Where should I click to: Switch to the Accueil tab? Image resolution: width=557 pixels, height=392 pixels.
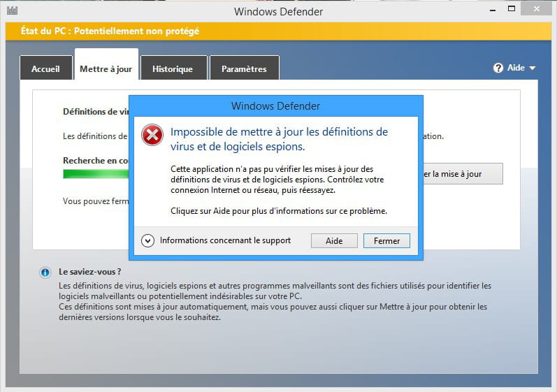click(x=46, y=68)
